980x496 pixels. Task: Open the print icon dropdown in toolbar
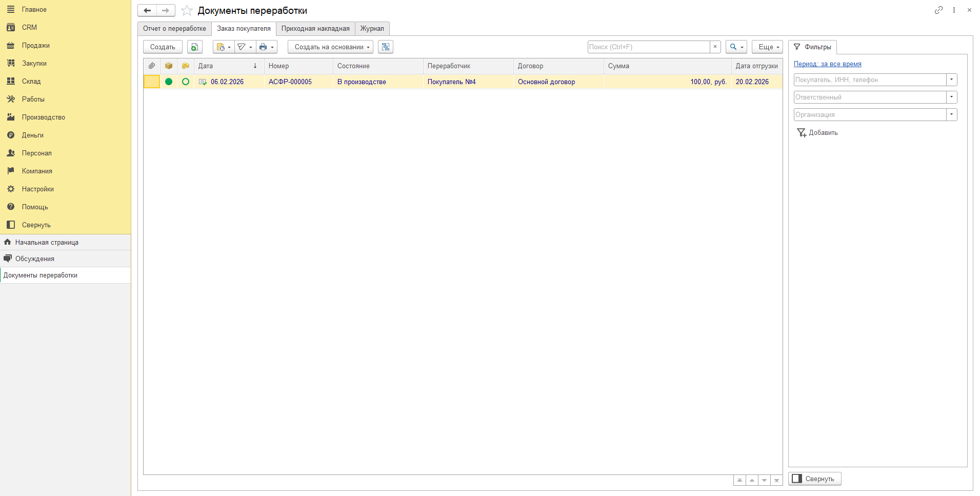point(266,47)
